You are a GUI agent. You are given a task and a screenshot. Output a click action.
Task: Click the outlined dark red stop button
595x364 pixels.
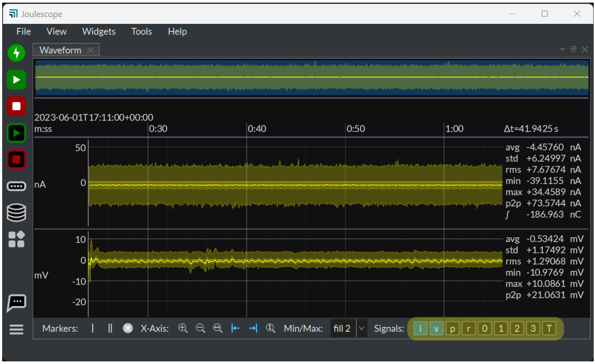[x=16, y=160]
